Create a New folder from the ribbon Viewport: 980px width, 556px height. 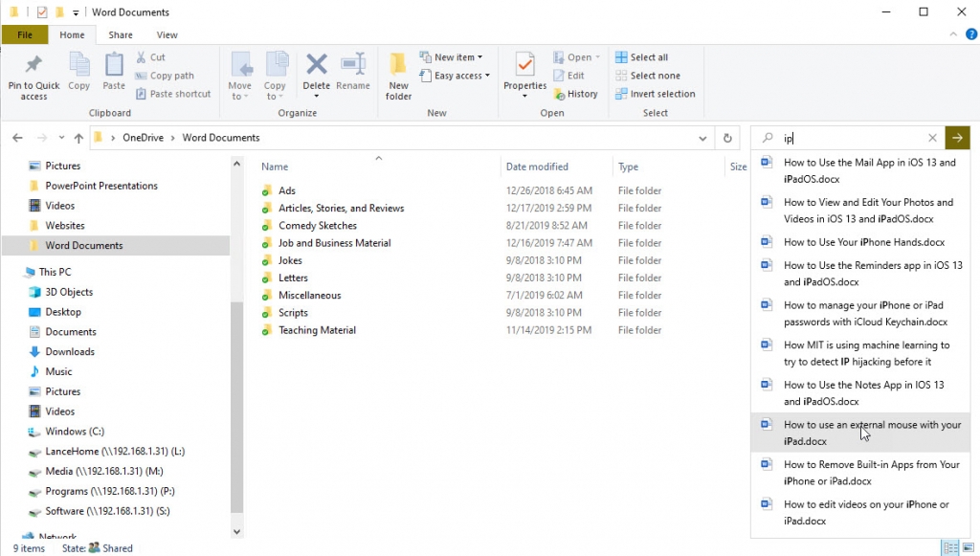click(x=398, y=75)
